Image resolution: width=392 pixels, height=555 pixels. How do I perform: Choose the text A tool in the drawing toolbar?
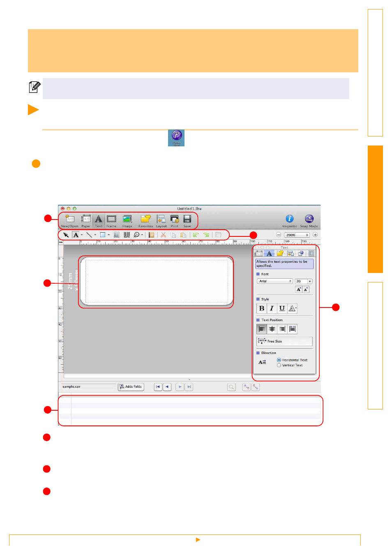pos(76,235)
